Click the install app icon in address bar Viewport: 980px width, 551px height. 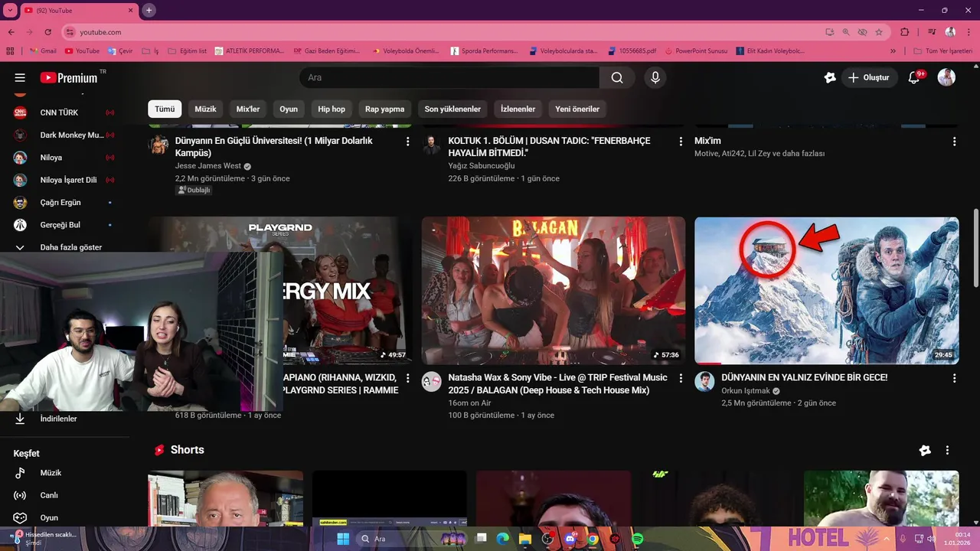click(830, 32)
